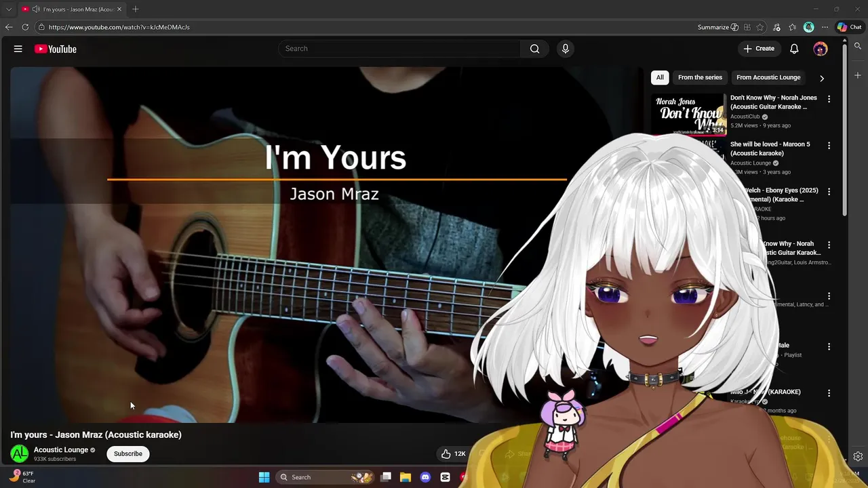
Task: Open the sidebar search icon
Action: 858,46
